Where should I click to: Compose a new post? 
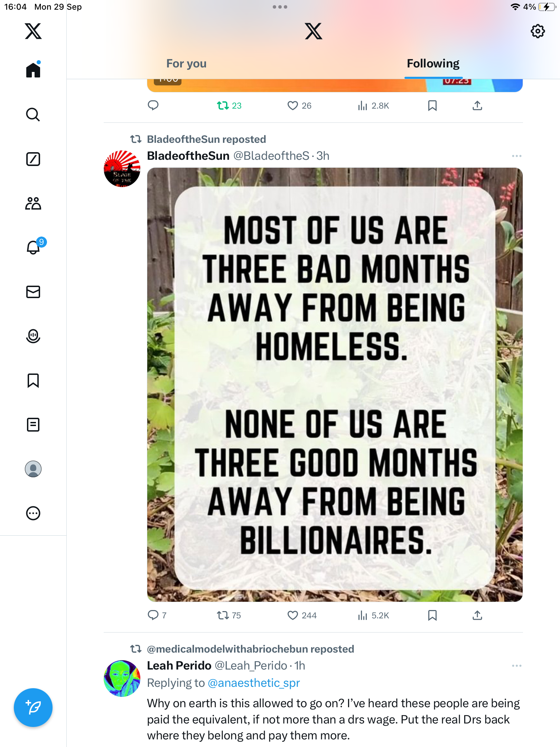[33, 708]
